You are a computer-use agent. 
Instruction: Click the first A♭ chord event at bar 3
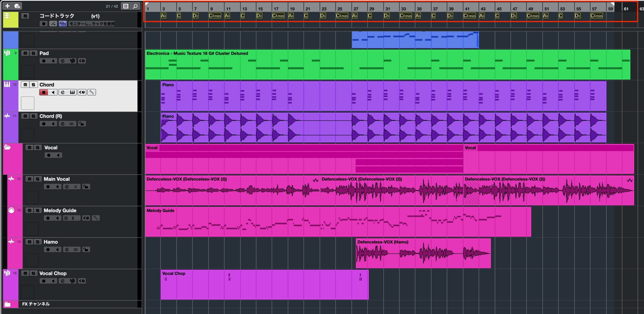[164, 16]
